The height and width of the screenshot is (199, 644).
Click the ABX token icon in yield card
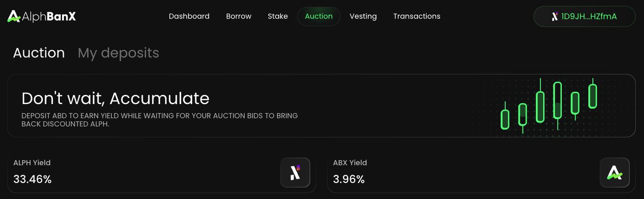tap(615, 173)
